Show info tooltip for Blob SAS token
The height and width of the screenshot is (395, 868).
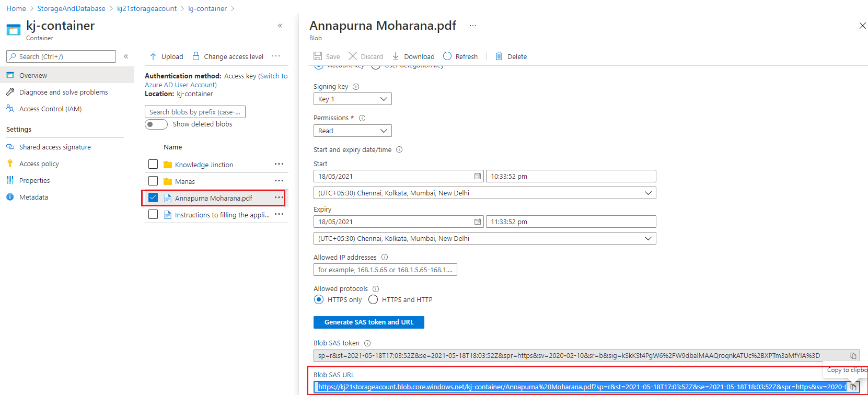coord(367,343)
